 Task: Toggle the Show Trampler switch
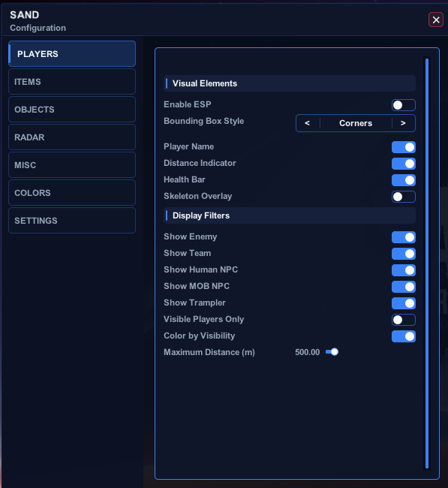[x=403, y=303]
